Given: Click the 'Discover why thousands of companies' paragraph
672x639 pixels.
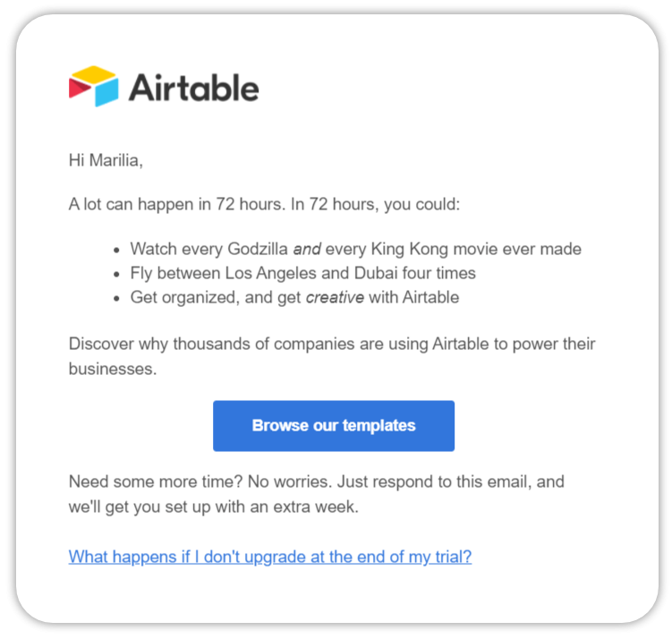Looking at the screenshot, I should coord(332,356).
